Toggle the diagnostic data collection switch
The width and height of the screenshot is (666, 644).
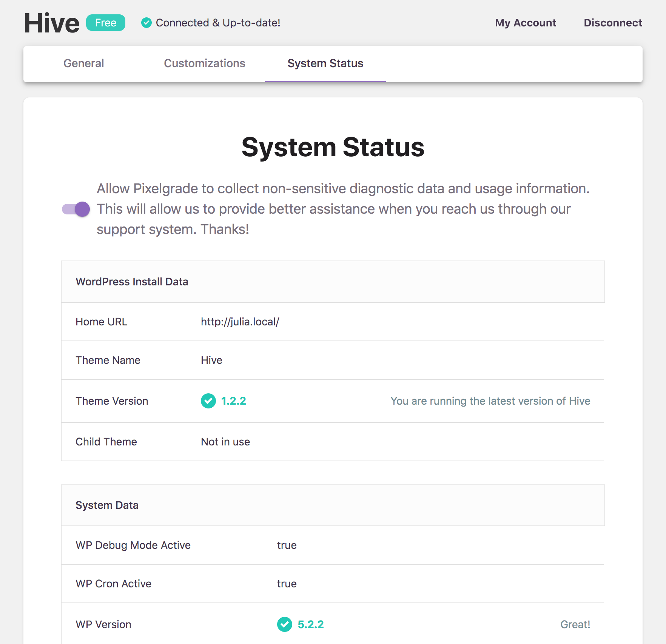click(x=76, y=209)
